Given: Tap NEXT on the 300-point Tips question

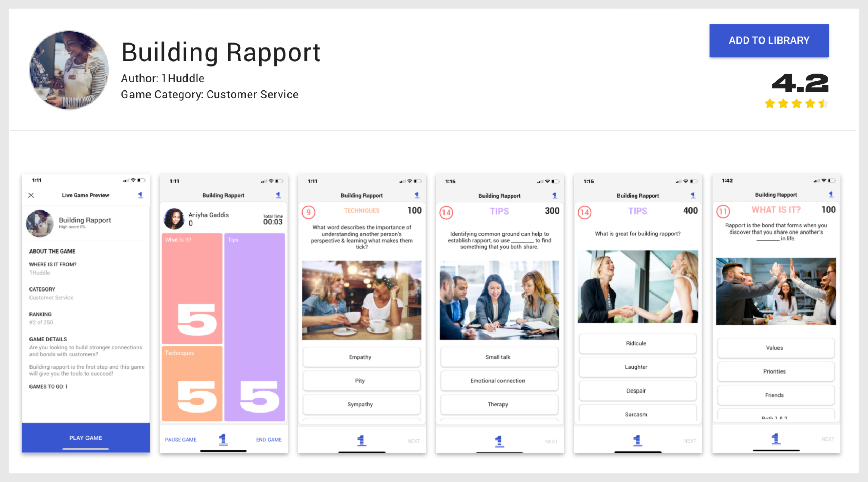Looking at the screenshot, I should (x=552, y=441).
